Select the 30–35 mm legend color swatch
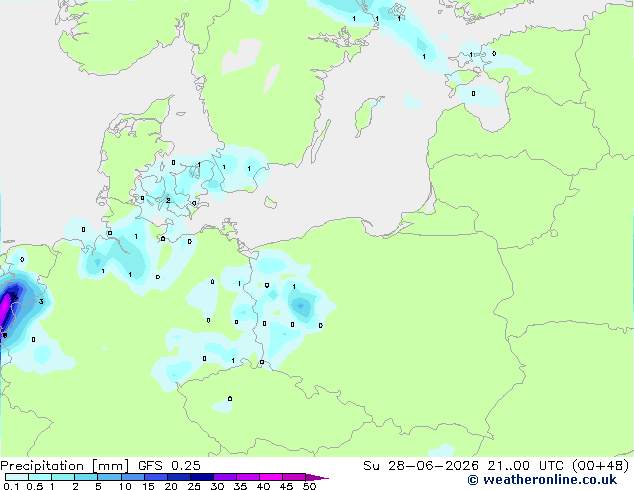Viewport: 634px width, 490px height. 224,477
